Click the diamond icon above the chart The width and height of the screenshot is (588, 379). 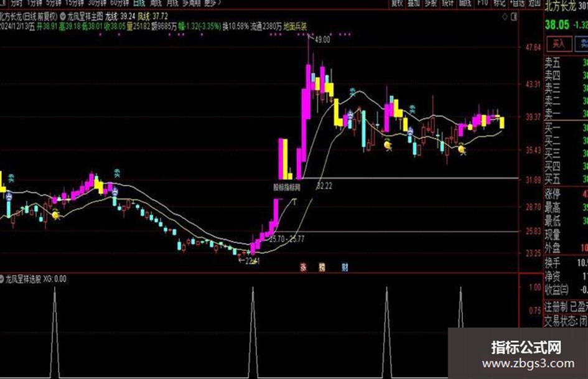[x=505, y=17]
